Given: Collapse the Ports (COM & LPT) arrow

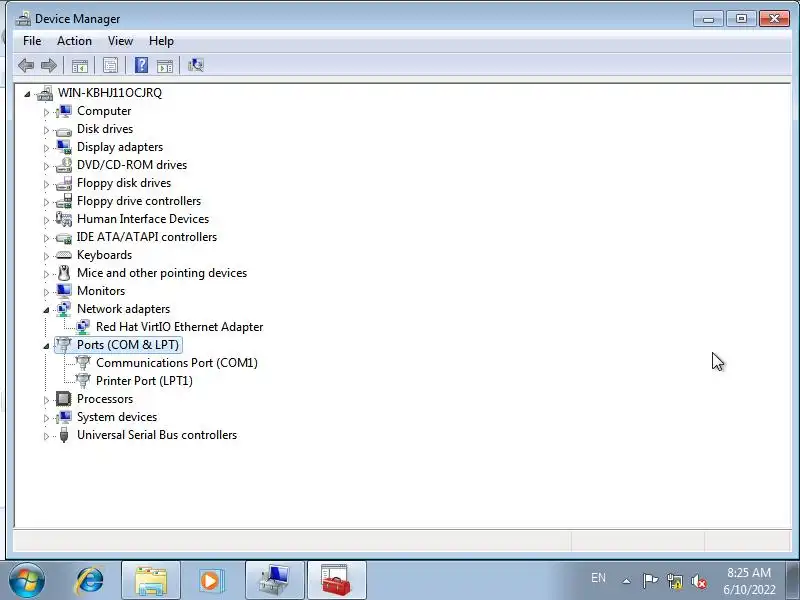Looking at the screenshot, I should point(46,346).
